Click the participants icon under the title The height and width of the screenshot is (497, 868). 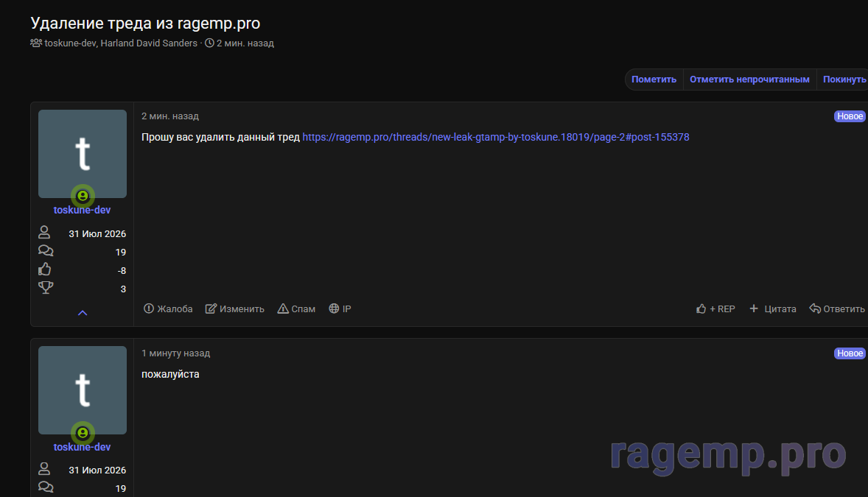[x=36, y=43]
